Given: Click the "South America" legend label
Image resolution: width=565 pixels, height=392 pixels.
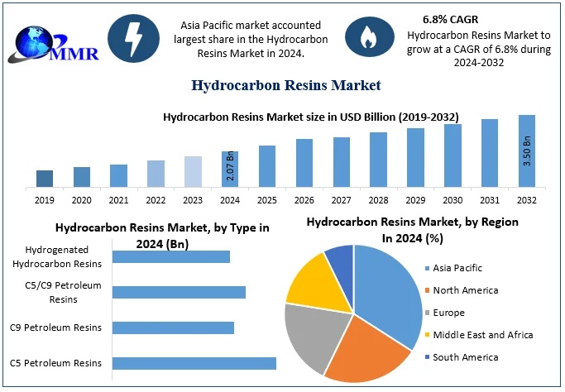Looking at the screenshot, I should [466, 357].
